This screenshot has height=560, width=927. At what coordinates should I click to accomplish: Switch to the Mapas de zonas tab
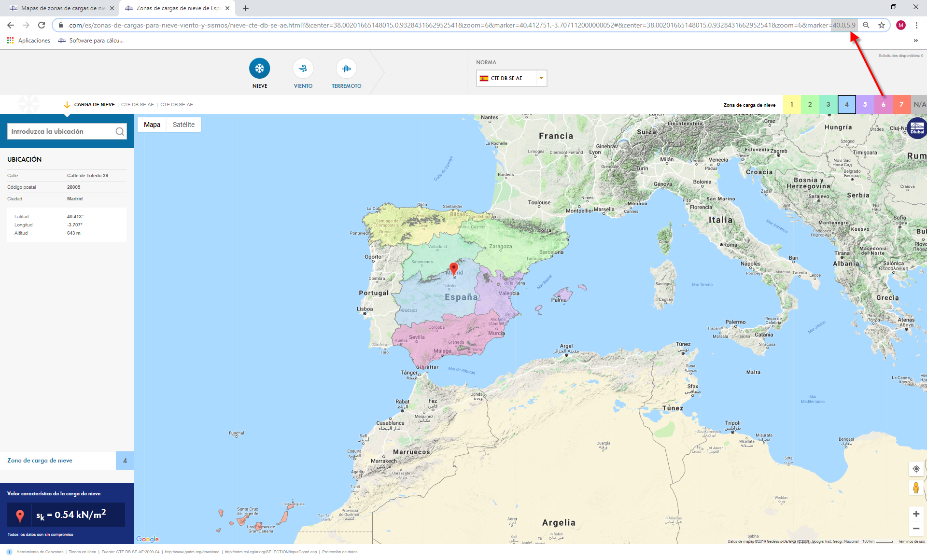[60, 8]
